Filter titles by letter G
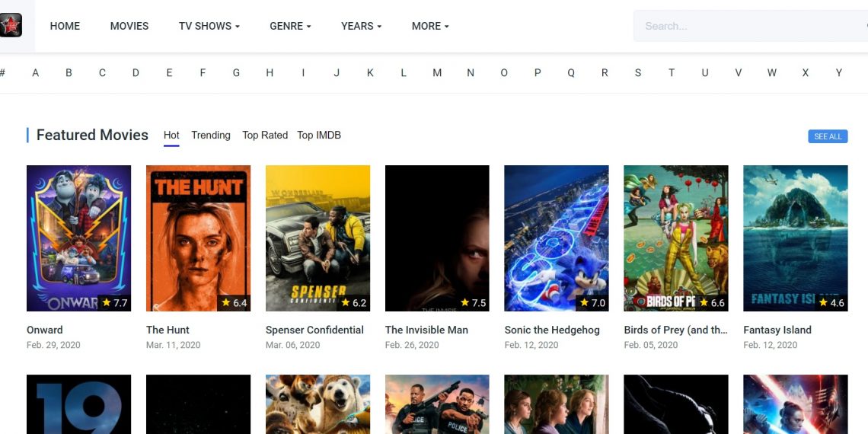The image size is (868, 434). pos(236,72)
